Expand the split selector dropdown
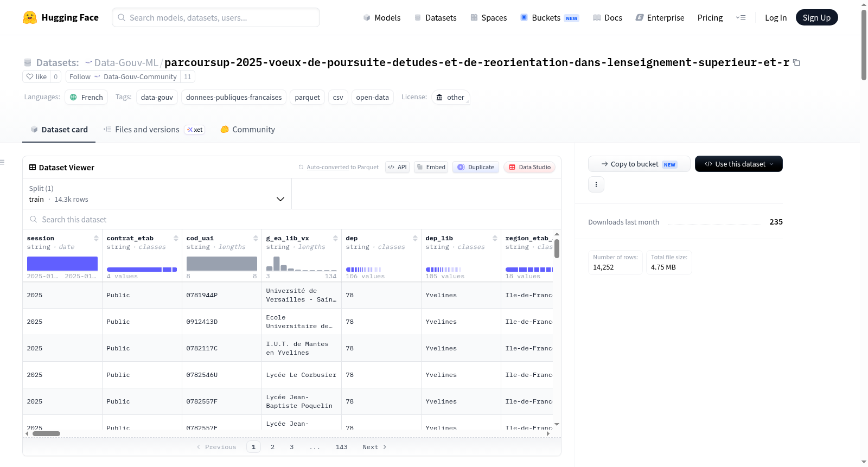 (x=157, y=194)
